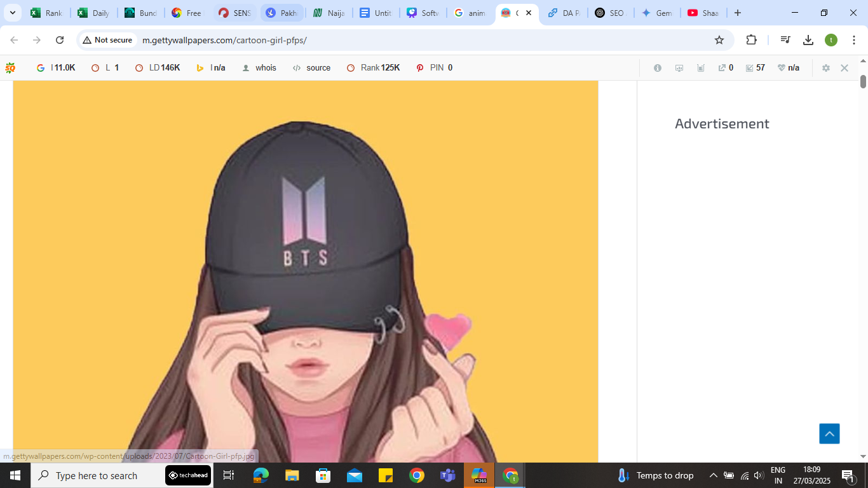Click the Not secure site info chip
Viewport: 868px width, 488px height.
(x=107, y=40)
